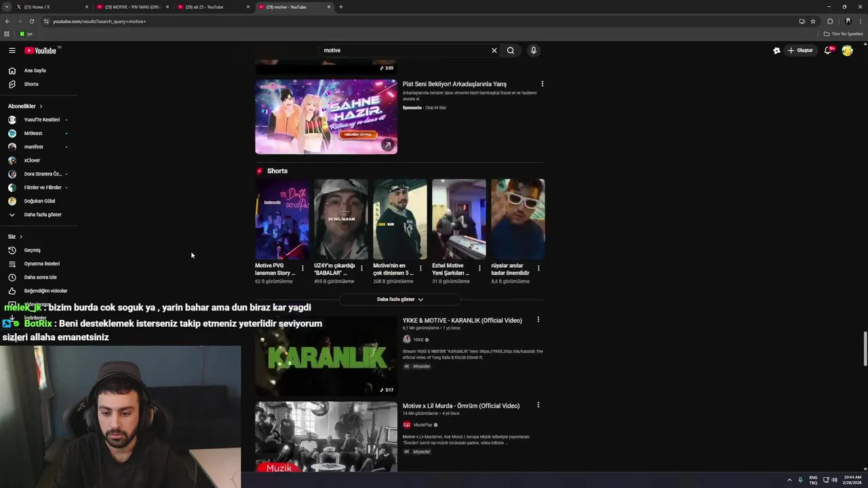Bookmark this page with the star
The height and width of the screenshot is (488, 868).
(x=813, y=21)
